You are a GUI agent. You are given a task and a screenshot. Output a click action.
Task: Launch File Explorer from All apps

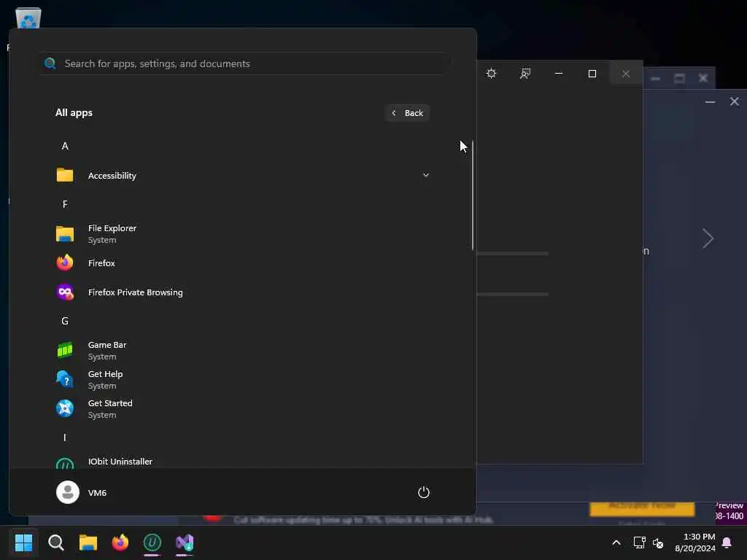(242, 234)
